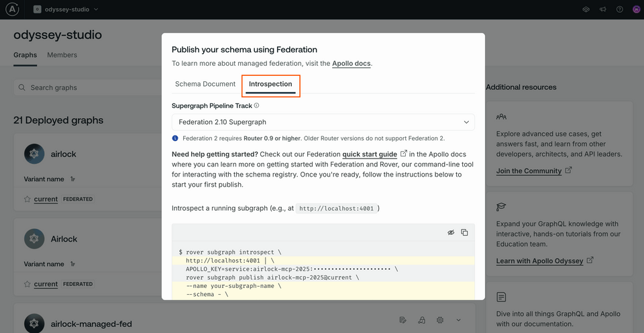Expand the airlock-managed-fed graph card chevron
Screen dimensions: 644x333
pyautogui.click(x=459, y=320)
